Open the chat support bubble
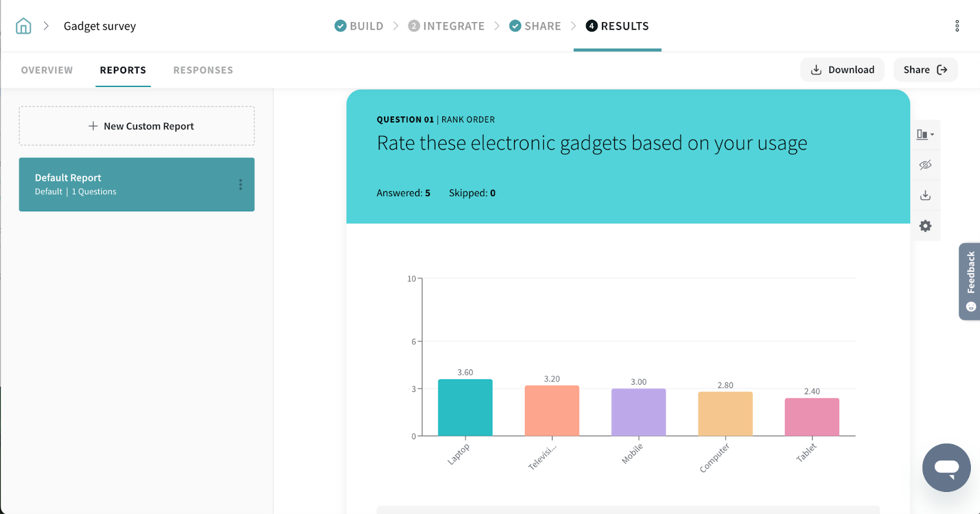The image size is (980, 514). coord(946,467)
